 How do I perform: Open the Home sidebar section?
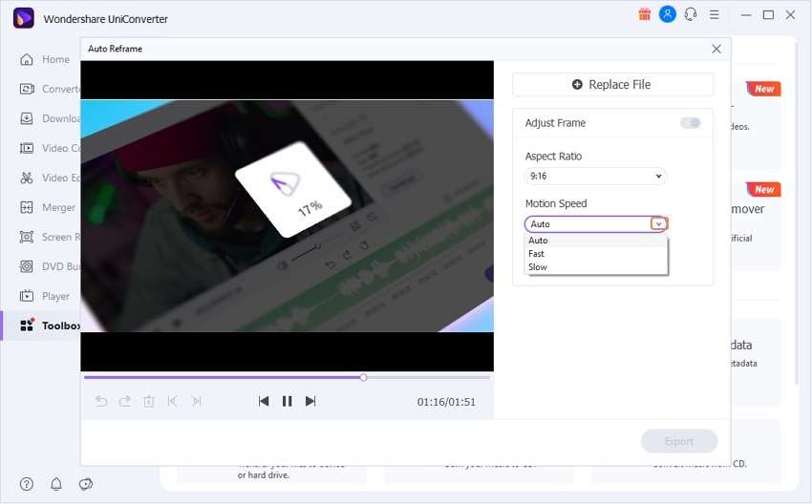tap(45, 59)
